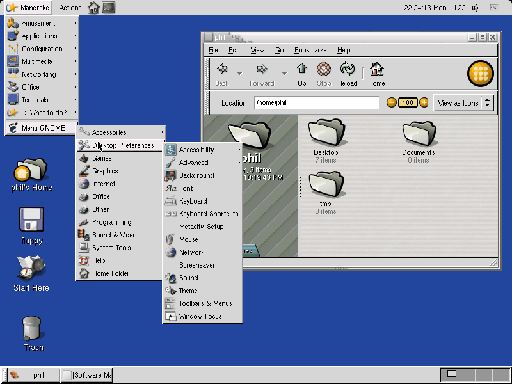Select the Trash desktop icon
This screenshot has width=512, height=384.
tap(32, 328)
